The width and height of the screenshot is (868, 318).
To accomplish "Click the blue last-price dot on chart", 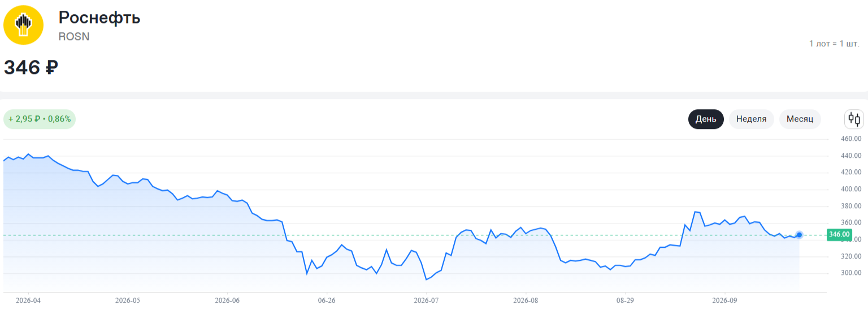I will tap(799, 235).
